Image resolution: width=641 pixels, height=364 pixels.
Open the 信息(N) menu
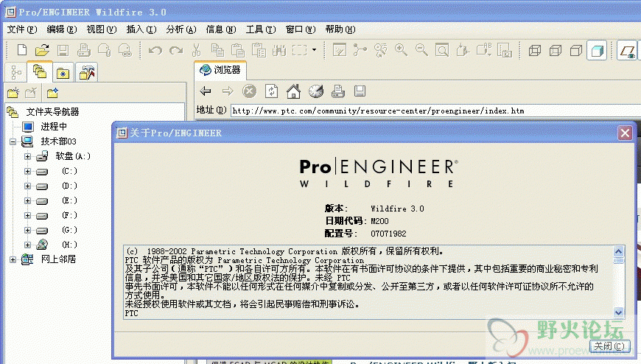(221, 29)
